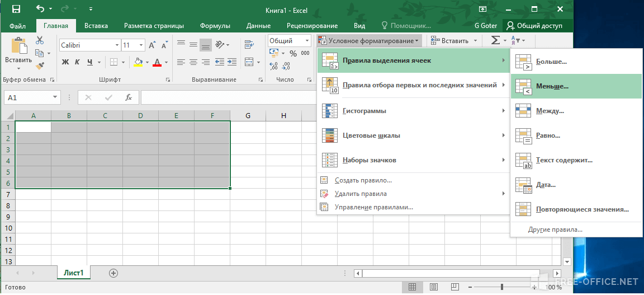Choose Правила отбора первых и последних значений
Screen dimensions: 644x295
point(414,85)
